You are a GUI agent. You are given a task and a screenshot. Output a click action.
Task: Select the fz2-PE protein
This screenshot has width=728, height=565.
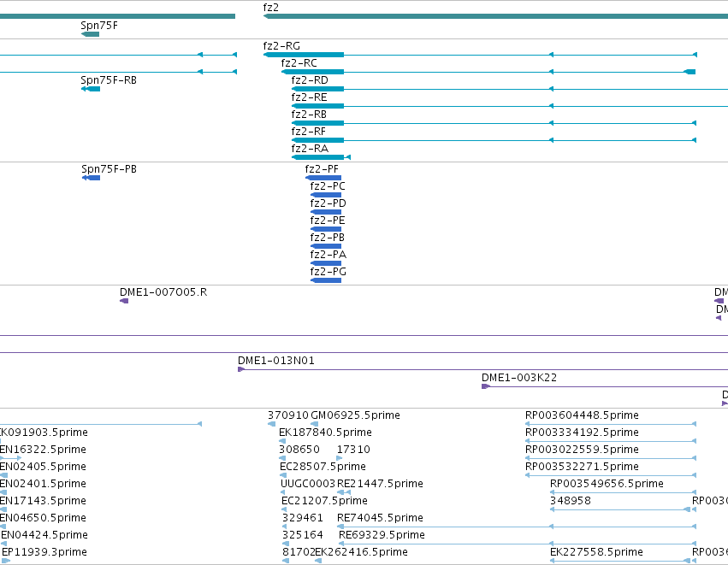326,229
